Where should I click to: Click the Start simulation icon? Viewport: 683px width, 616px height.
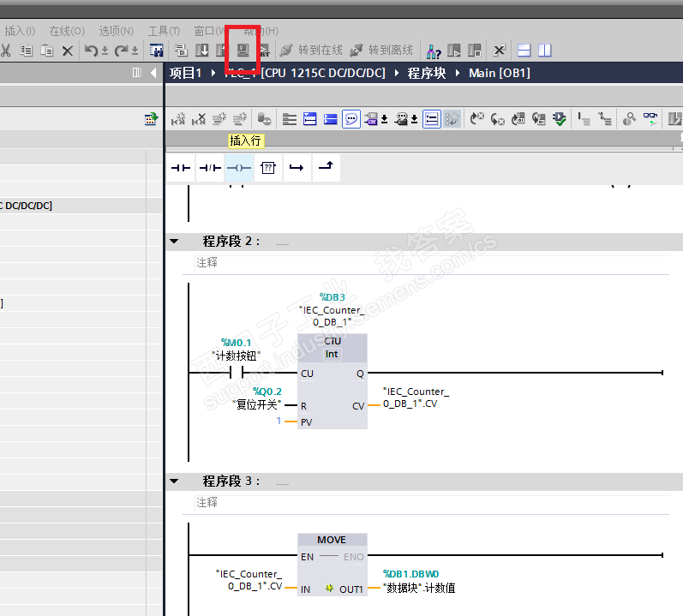(x=243, y=51)
